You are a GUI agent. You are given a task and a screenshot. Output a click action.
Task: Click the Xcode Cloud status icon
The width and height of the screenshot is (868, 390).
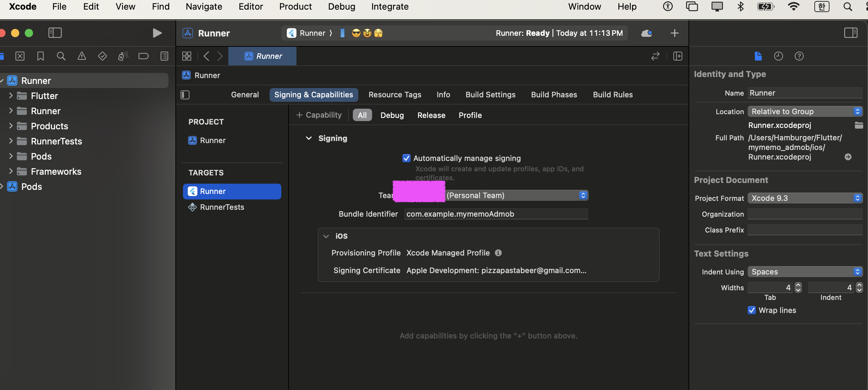click(647, 33)
